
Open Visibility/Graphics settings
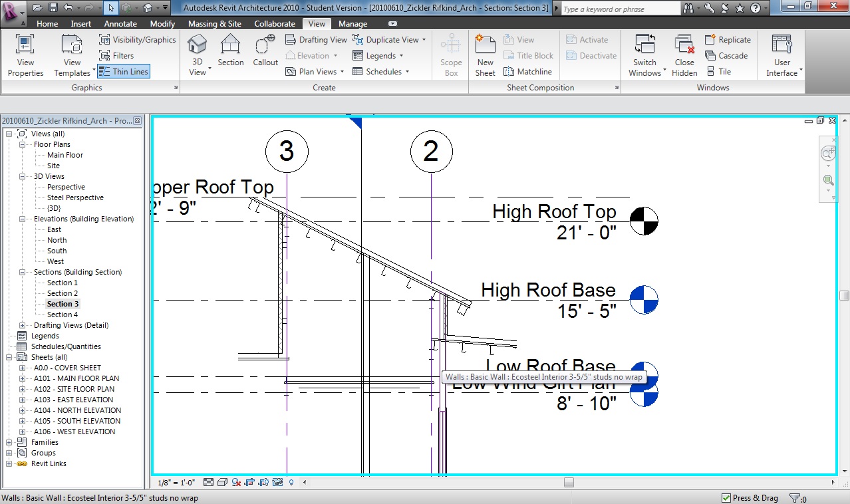click(x=138, y=40)
